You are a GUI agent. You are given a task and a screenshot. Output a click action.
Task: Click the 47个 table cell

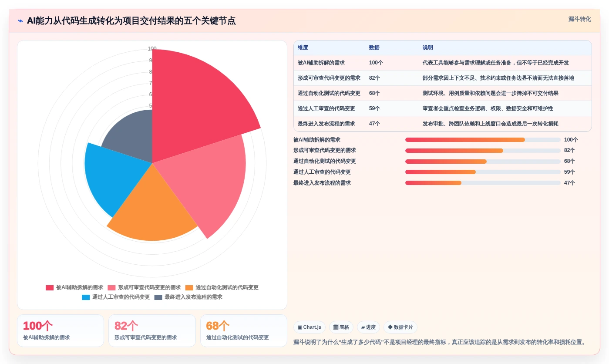point(374,124)
